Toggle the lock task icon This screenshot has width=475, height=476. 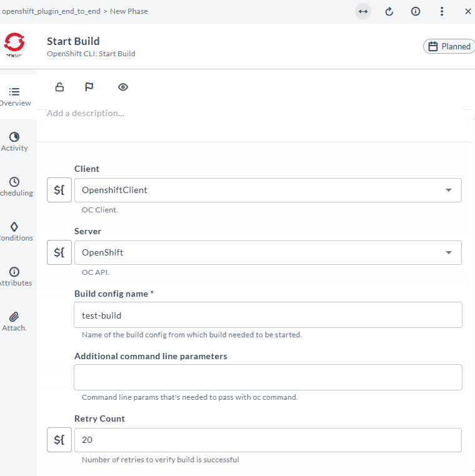pyautogui.click(x=59, y=87)
